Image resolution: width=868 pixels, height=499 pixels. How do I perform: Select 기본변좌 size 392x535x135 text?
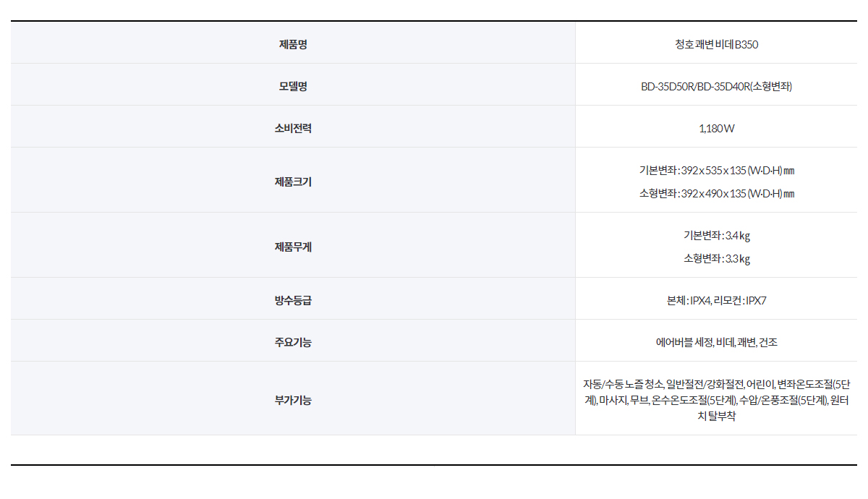pos(716,171)
